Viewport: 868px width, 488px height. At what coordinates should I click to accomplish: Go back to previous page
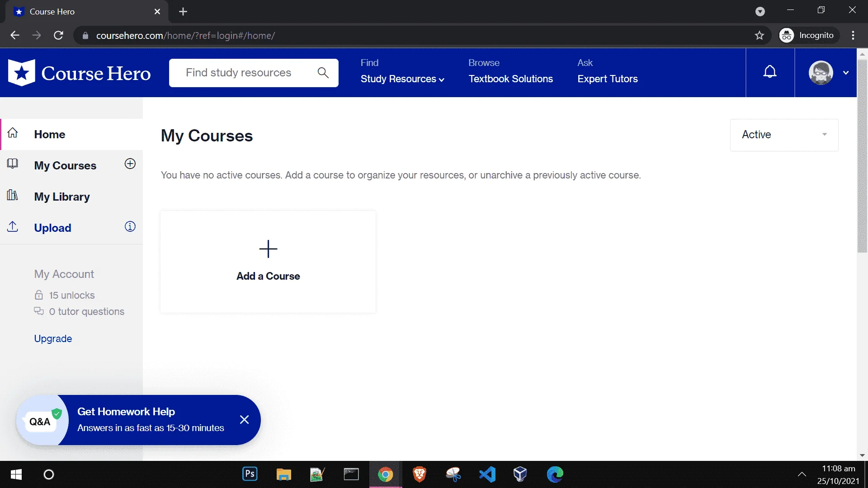pyautogui.click(x=15, y=35)
